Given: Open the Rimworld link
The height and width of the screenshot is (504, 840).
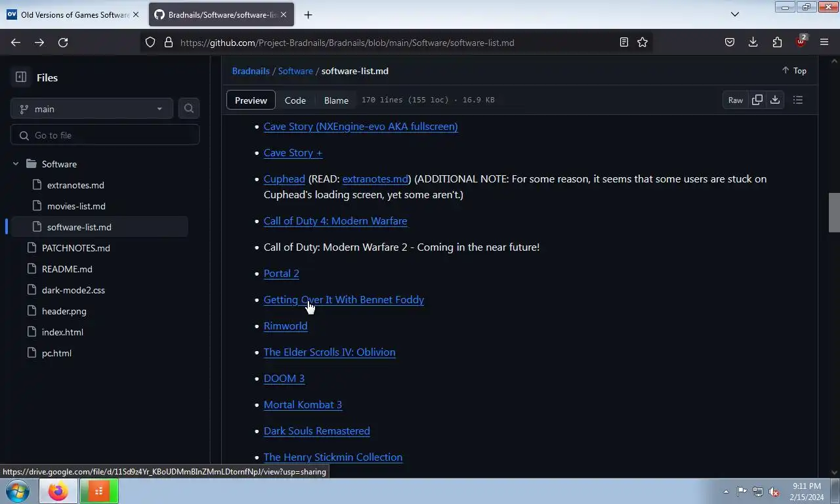Looking at the screenshot, I should (x=285, y=325).
